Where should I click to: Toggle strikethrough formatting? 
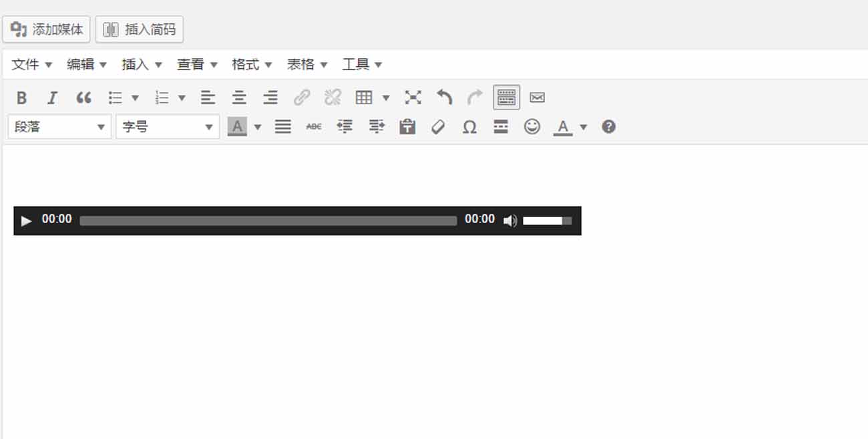click(313, 127)
